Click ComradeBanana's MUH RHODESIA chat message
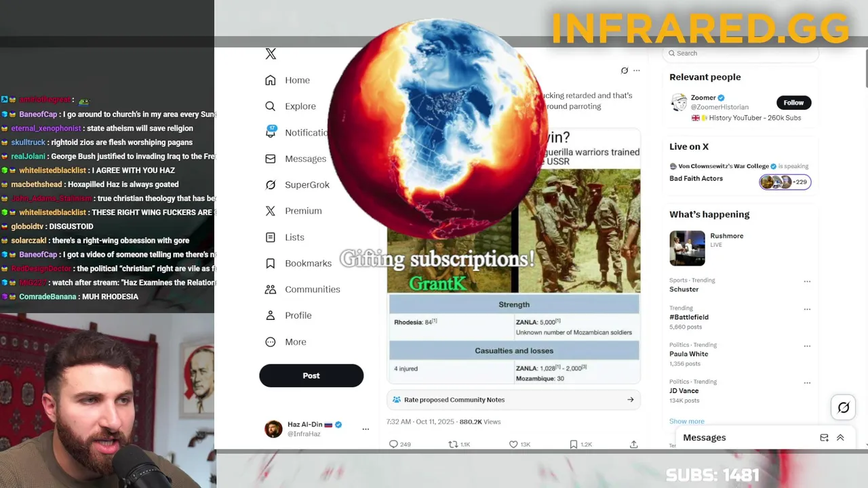This screenshot has width=868, height=488. (110, 297)
